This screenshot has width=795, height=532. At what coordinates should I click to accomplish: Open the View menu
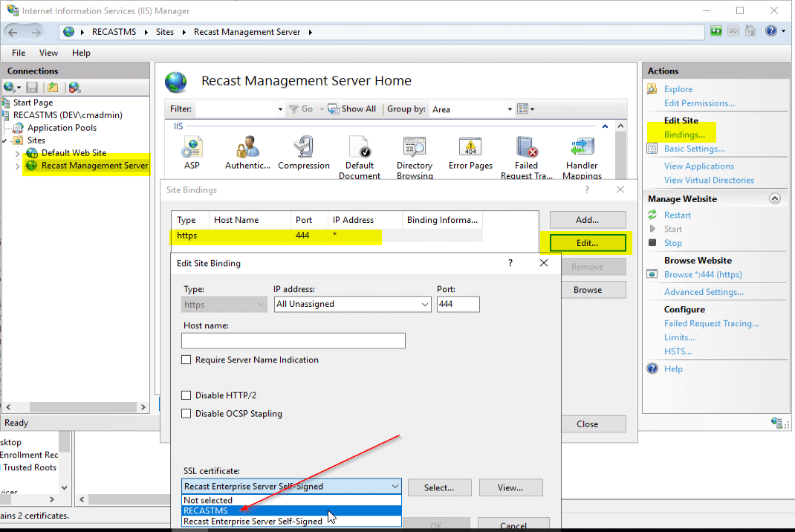(x=48, y=53)
